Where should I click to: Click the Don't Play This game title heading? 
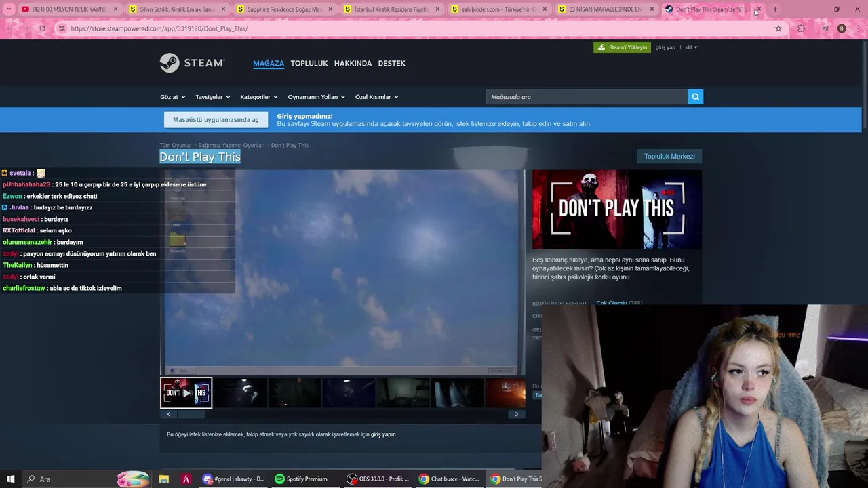200,157
